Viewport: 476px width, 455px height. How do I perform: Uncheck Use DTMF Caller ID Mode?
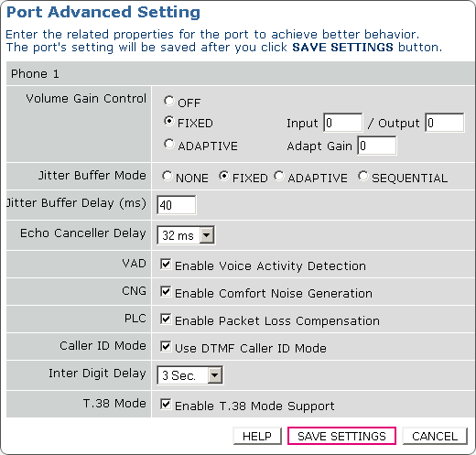[x=166, y=346]
